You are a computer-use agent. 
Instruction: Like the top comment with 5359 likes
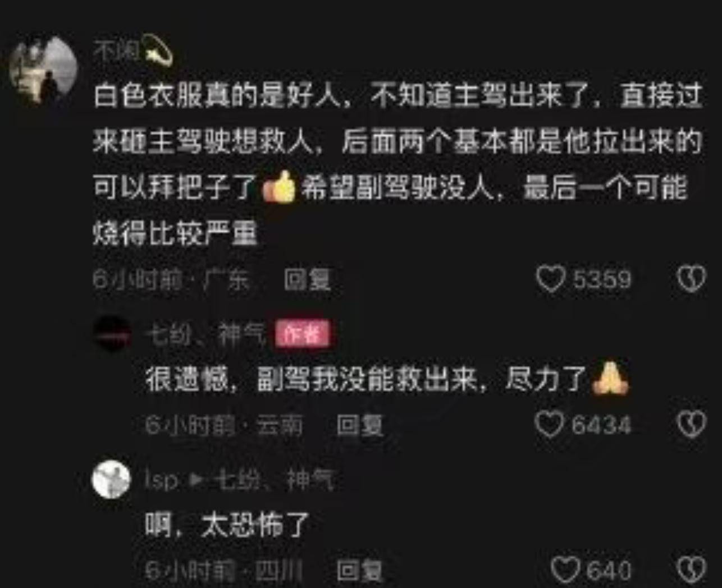(551, 279)
